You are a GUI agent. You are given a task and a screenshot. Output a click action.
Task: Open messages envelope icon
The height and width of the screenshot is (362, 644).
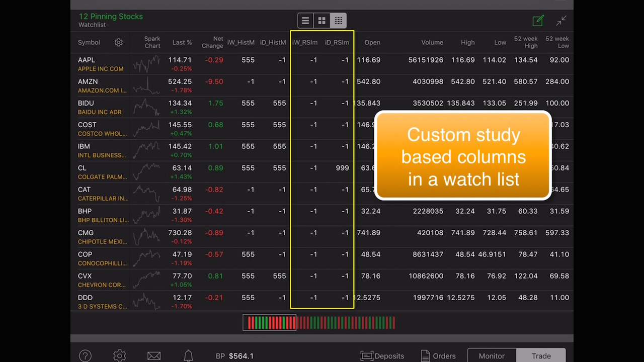pos(154,356)
